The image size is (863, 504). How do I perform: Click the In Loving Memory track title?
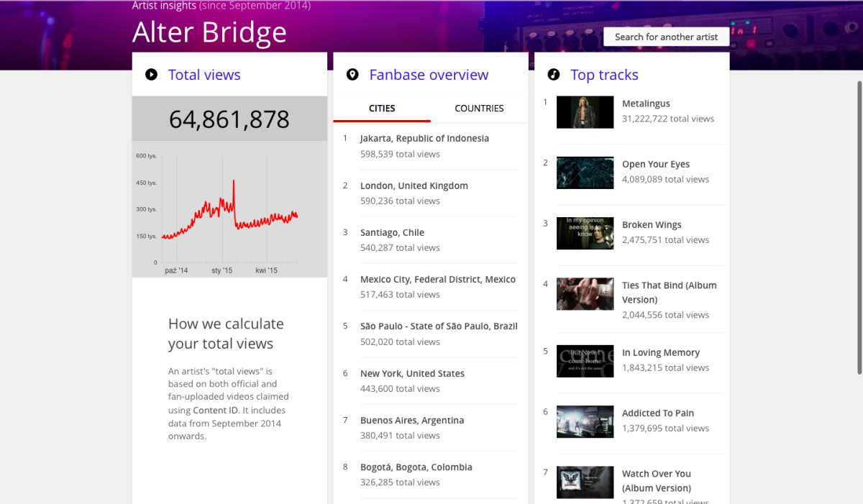661,352
